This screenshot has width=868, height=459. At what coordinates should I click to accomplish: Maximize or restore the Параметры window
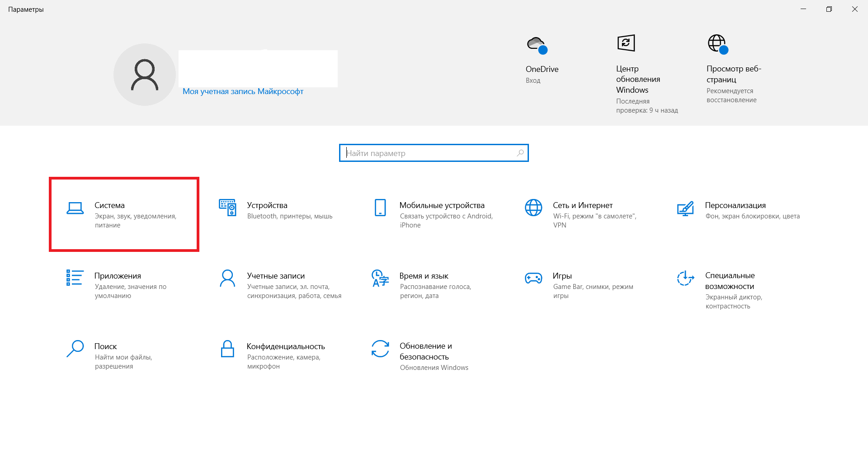click(829, 9)
